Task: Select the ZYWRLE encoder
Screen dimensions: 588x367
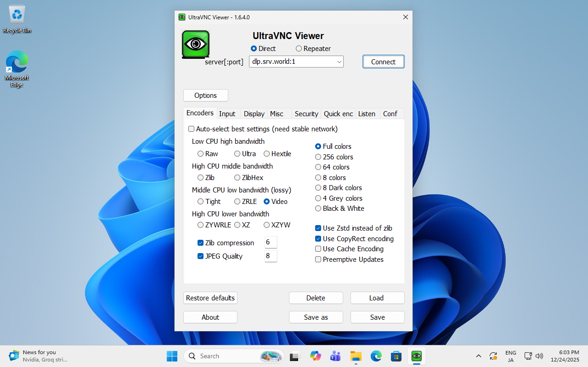Action: [x=200, y=225]
